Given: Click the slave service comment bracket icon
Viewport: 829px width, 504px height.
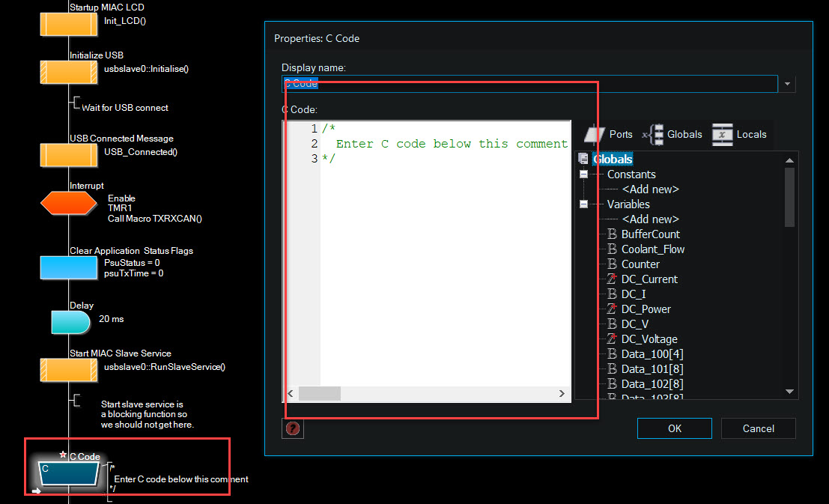Looking at the screenshot, I should [x=75, y=401].
